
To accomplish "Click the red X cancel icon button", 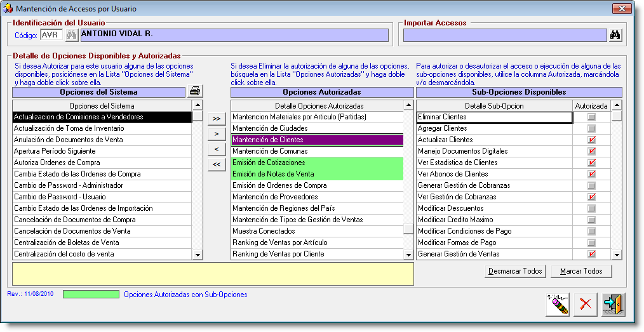I will pos(586,305).
